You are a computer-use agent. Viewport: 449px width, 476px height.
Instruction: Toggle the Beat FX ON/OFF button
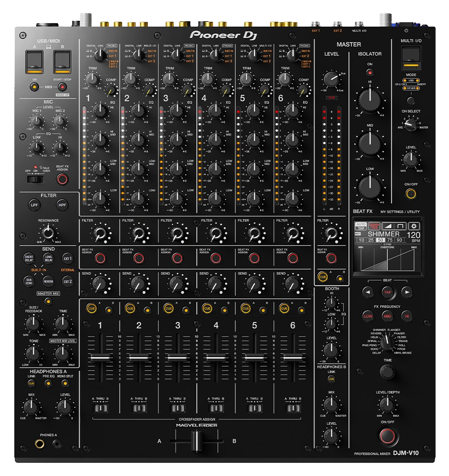(x=388, y=436)
